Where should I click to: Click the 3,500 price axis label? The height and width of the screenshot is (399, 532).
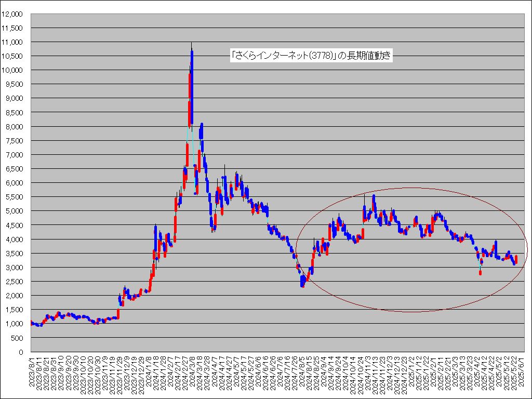click(x=14, y=254)
